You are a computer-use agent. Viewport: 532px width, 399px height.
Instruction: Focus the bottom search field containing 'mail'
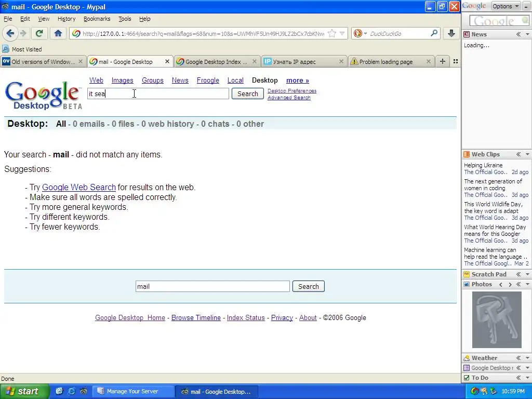click(x=212, y=286)
